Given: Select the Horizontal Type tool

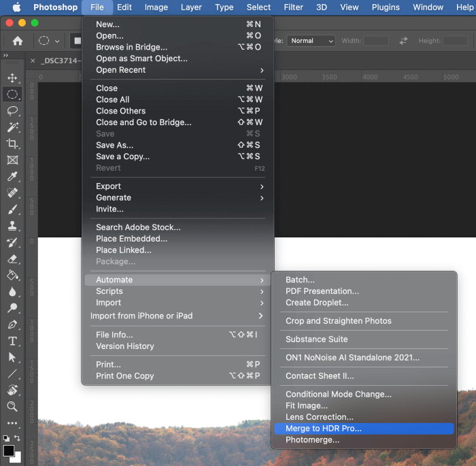Looking at the screenshot, I should (x=12, y=341).
